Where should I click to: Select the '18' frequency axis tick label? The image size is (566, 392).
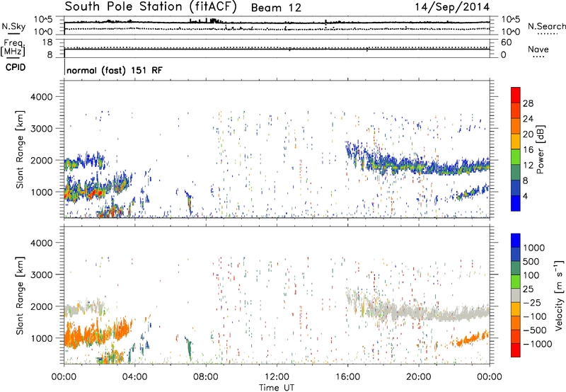pos(47,42)
